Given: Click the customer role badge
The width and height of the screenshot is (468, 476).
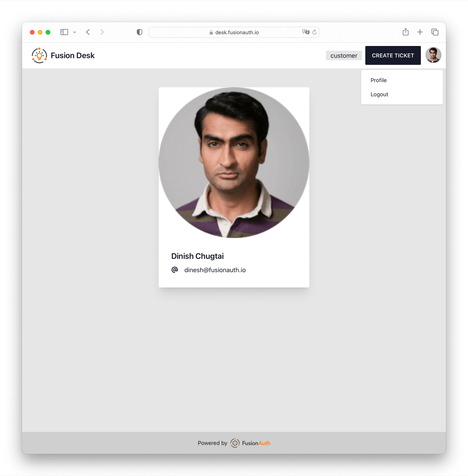Looking at the screenshot, I should (344, 56).
